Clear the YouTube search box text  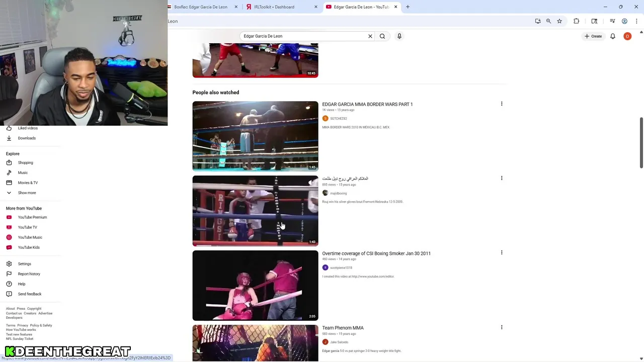point(370,36)
